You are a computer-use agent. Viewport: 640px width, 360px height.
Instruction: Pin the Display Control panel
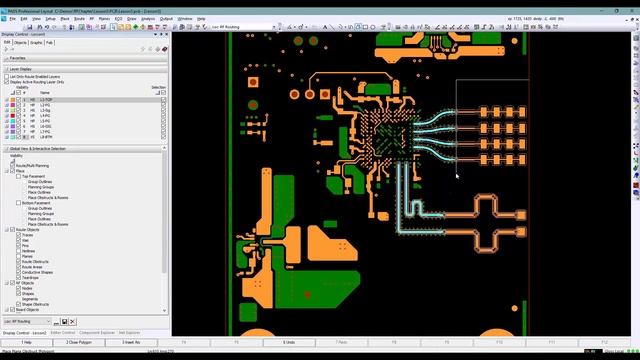[x=161, y=34]
